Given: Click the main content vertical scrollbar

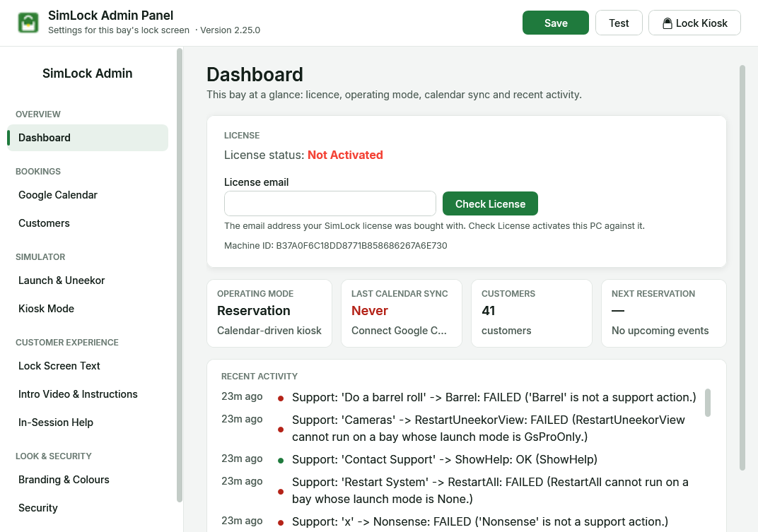Looking at the screenshot, I should click(742, 268).
